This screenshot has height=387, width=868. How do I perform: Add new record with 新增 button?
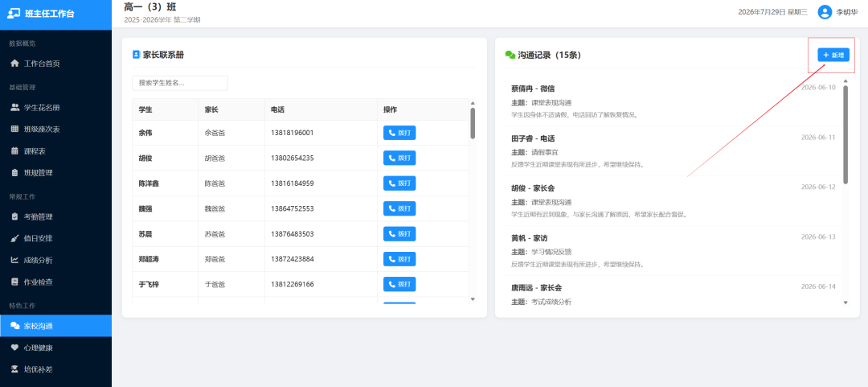(833, 55)
